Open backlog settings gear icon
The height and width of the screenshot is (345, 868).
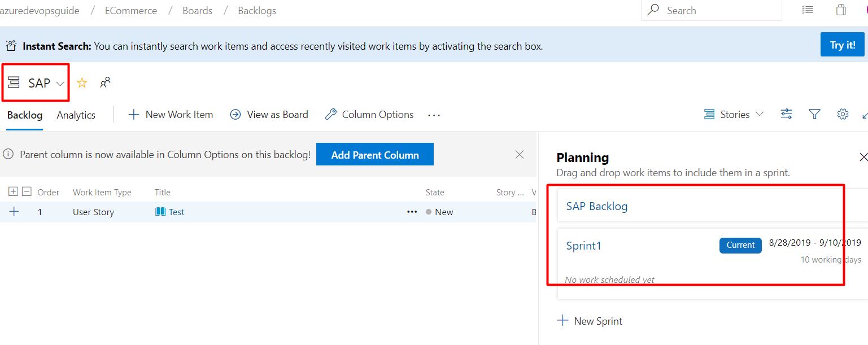[843, 115]
